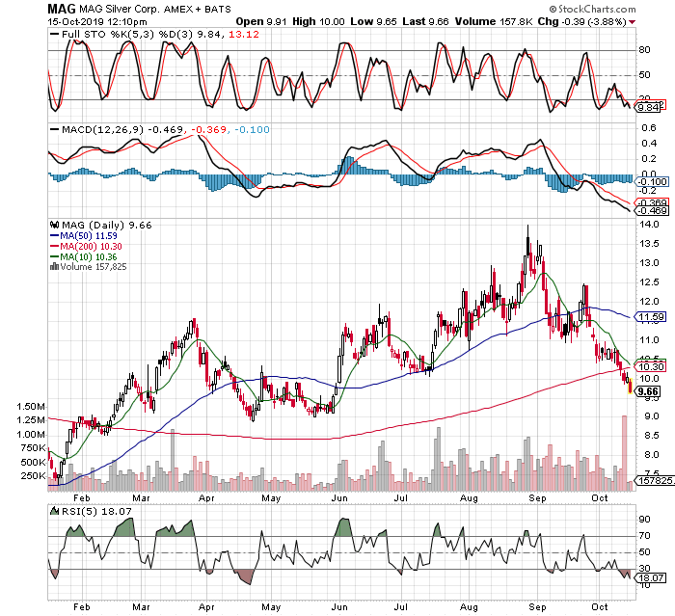The width and height of the screenshot is (675, 616).
Task: Click the date stamp 15-Oct-2019 12:10pm
Action: click(96, 21)
